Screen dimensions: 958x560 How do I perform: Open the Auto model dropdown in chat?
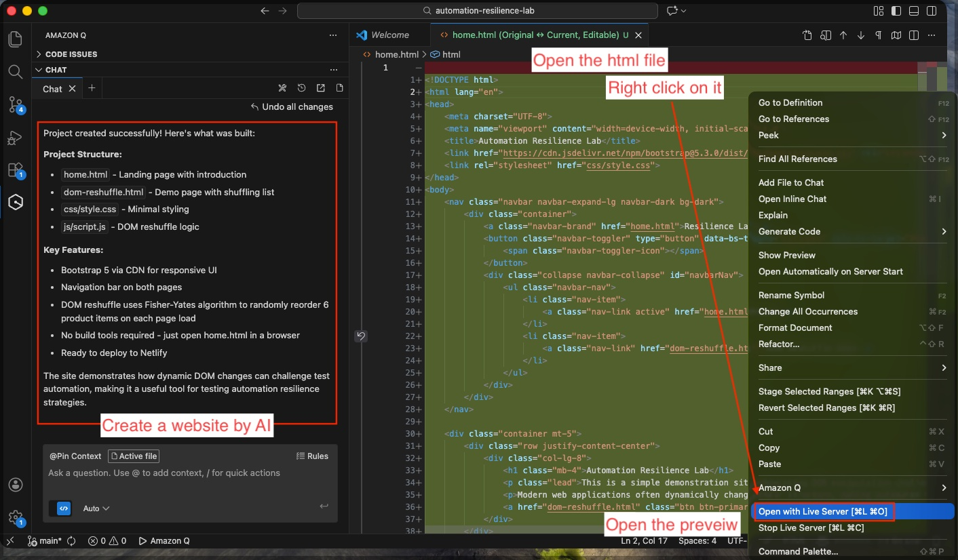click(x=96, y=508)
